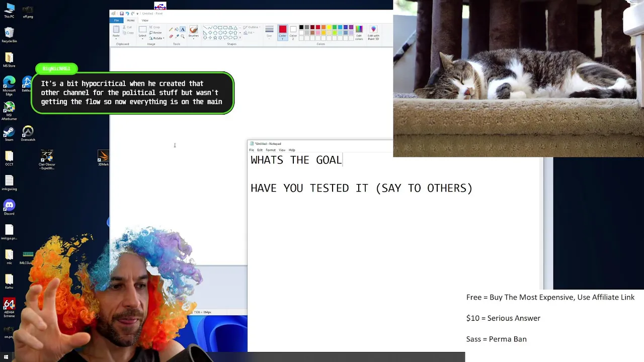Open the IMLCGui desktop icon
The height and width of the screenshot is (362, 644).
pyautogui.click(x=26, y=258)
